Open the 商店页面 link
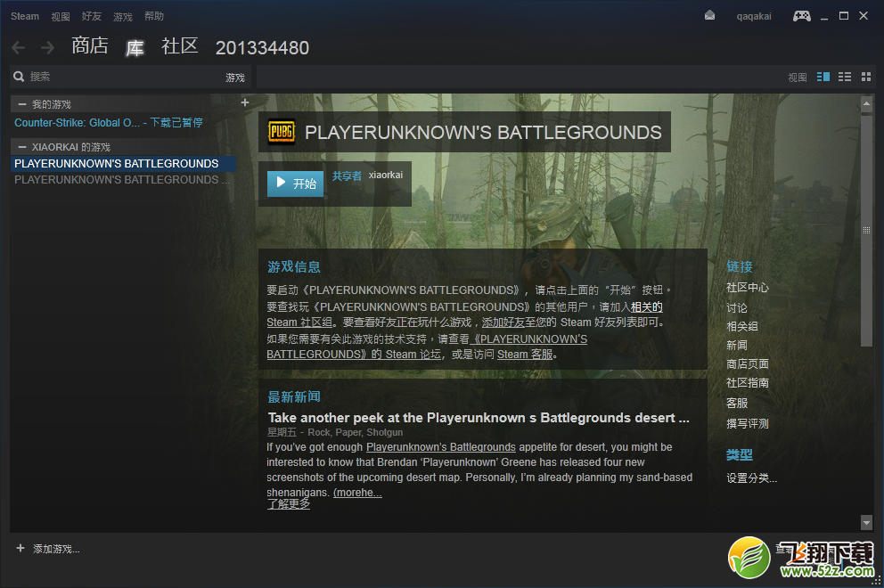The height and width of the screenshot is (588, 884). tap(747, 364)
